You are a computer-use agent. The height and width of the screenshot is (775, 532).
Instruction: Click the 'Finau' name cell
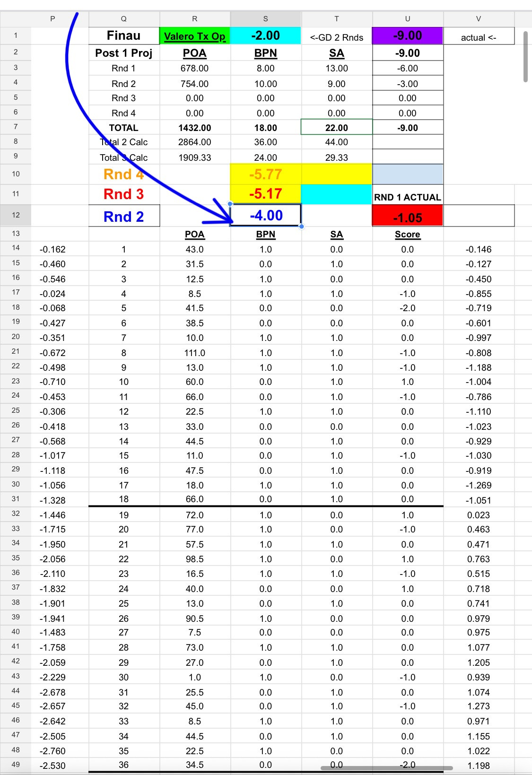[x=123, y=36]
